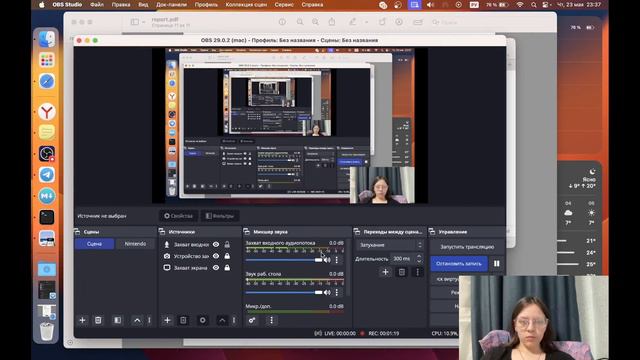
Task: Hide the Устройство зах source with its eye icon
Action: [216, 256]
